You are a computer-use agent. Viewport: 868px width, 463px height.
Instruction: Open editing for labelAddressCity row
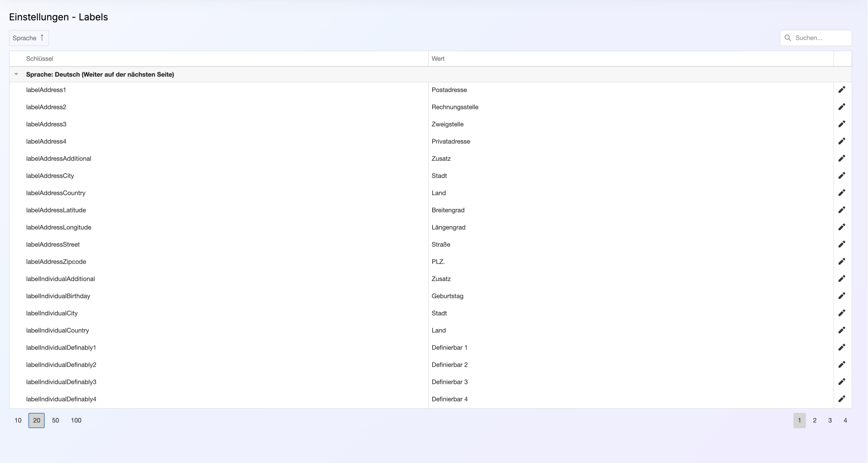tap(841, 176)
